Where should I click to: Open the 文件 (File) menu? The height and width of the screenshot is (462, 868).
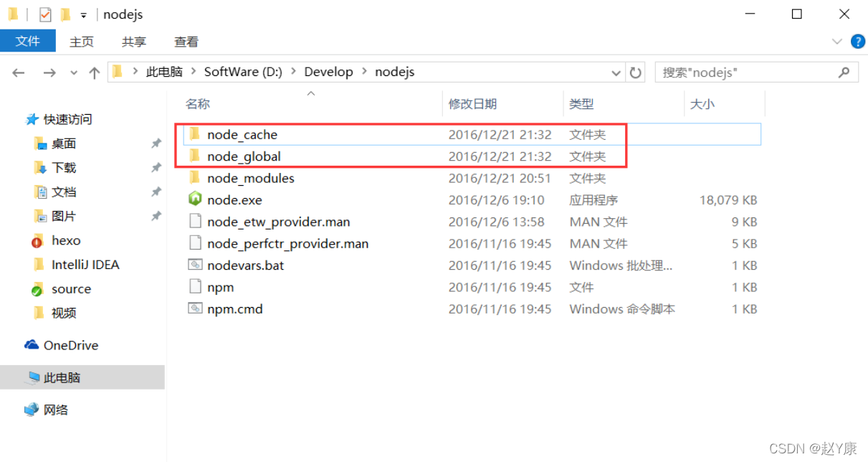(27, 42)
